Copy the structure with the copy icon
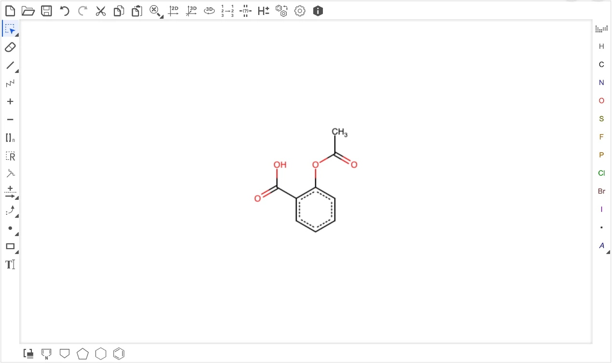Screen dimensions: 612x364 click(x=119, y=11)
